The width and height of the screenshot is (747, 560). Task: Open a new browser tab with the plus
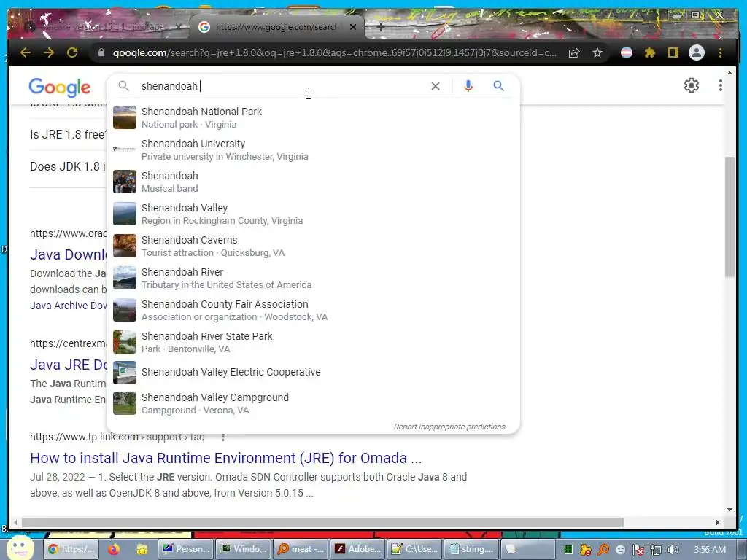point(380,27)
